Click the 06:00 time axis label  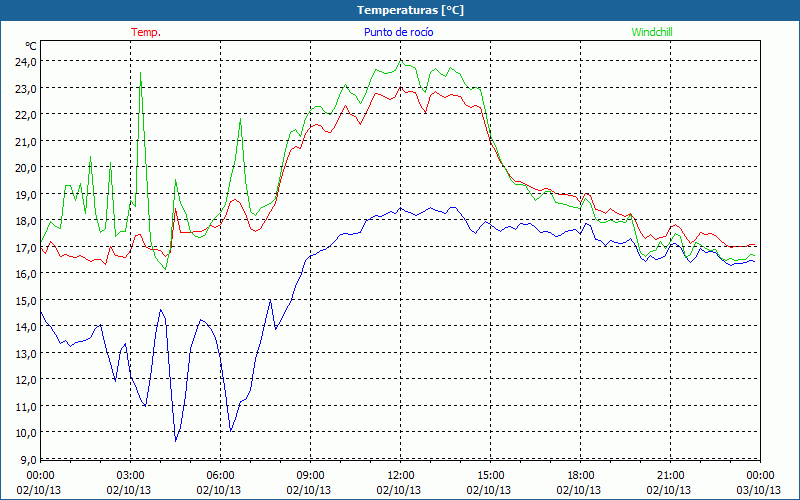(220, 476)
